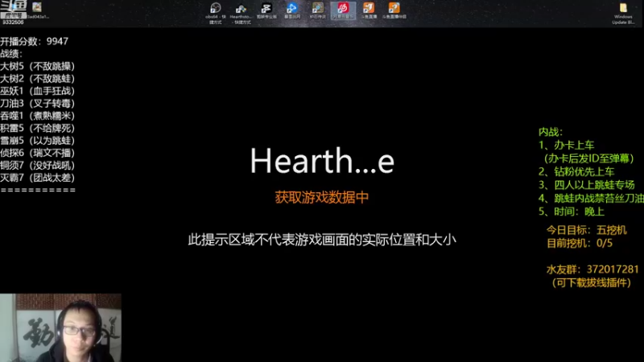This screenshot has height=362, width=644.
Task: Open the Windows Update Bl... desktop icon
Action: tap(623, 13)
